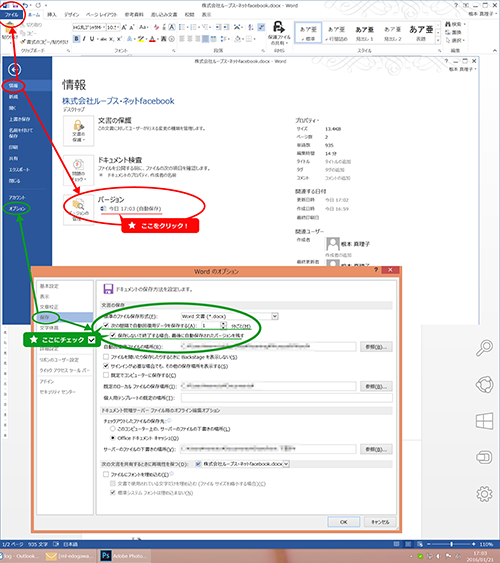Screen dimensions: 500x563
Task: Click the purple save disk icon in Word options
Action: pos(108,289)
